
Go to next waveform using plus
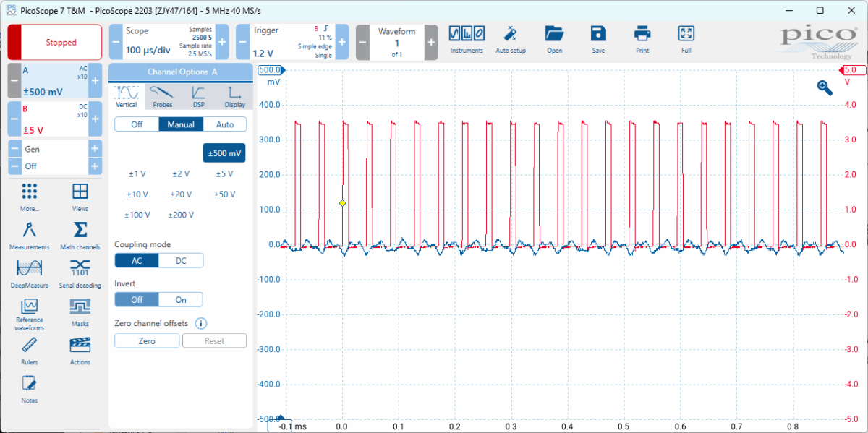431,42
